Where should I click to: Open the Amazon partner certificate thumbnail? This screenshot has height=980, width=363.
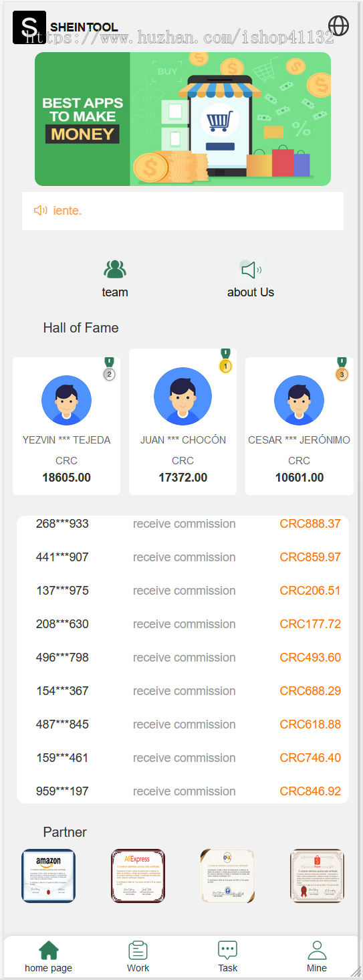(48, 876)
